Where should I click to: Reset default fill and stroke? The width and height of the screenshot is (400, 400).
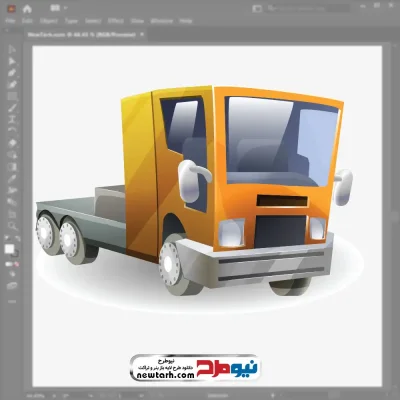(7, 239)
